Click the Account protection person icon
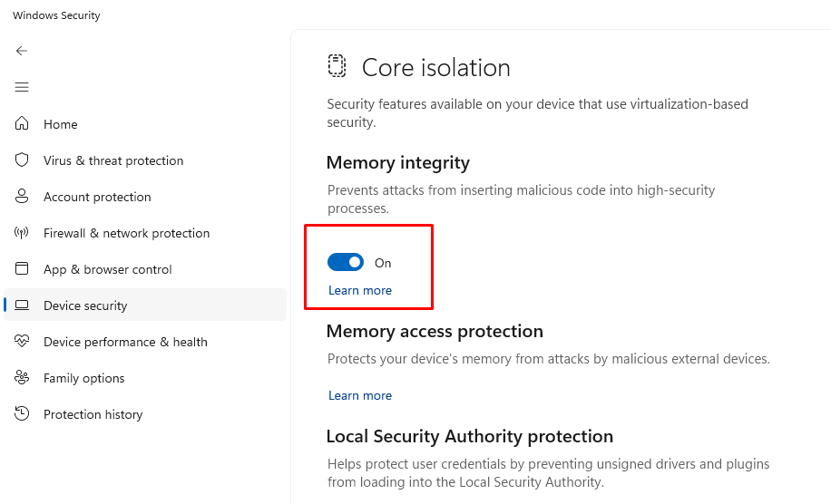 click(x=23, y=197)
